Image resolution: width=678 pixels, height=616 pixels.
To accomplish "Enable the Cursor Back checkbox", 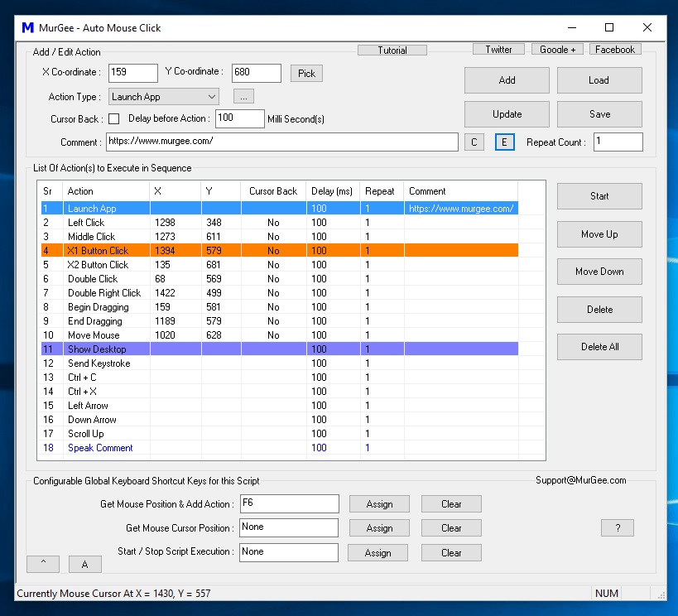I will click(x=113, y=118).
